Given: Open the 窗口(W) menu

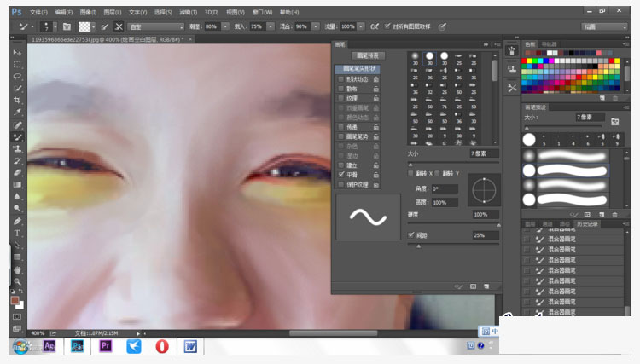Looking at the screenshot, I should coord(262,12).
